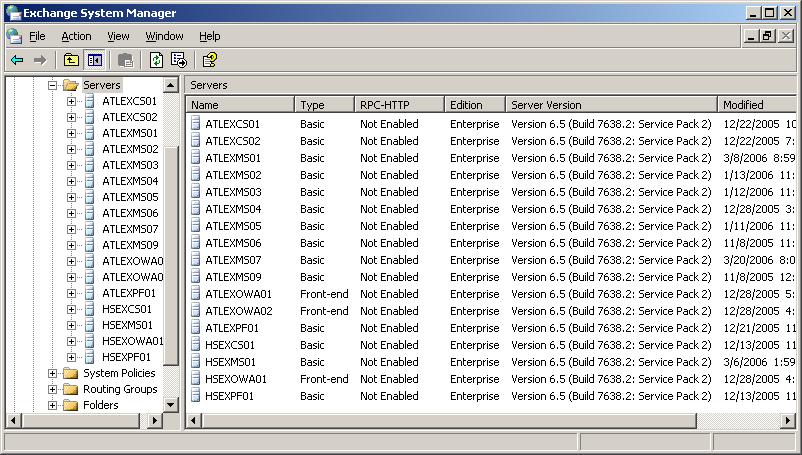
Task: Click the Forward arrow toolbar icon
Action: pos(40,60)
